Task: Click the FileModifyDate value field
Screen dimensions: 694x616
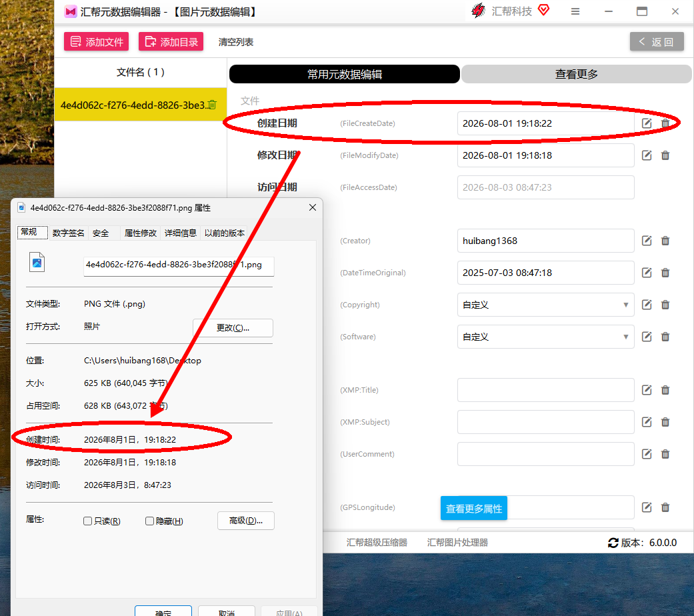Action: tap(545, 155)
